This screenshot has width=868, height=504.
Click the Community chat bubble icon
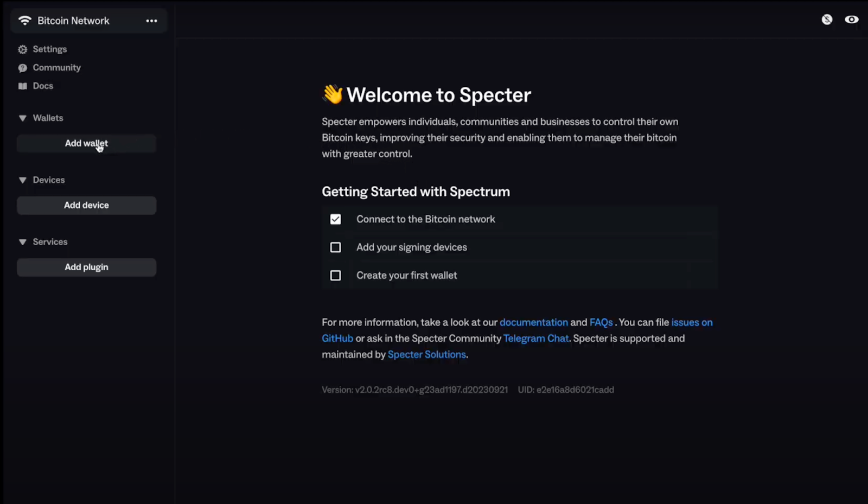pyautogui.click(x=22, y=68)
